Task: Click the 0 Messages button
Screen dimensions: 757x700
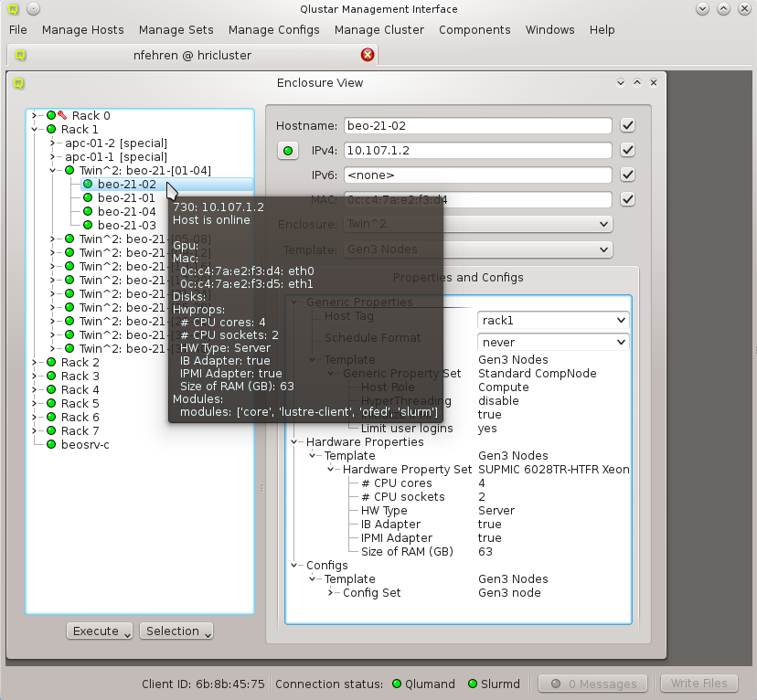Action: tap(594, 684)
